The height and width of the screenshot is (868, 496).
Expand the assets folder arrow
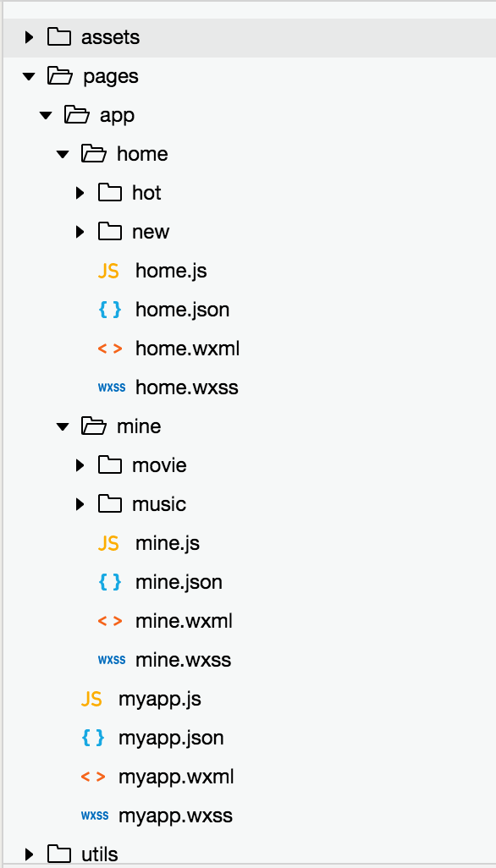(29, 37)
